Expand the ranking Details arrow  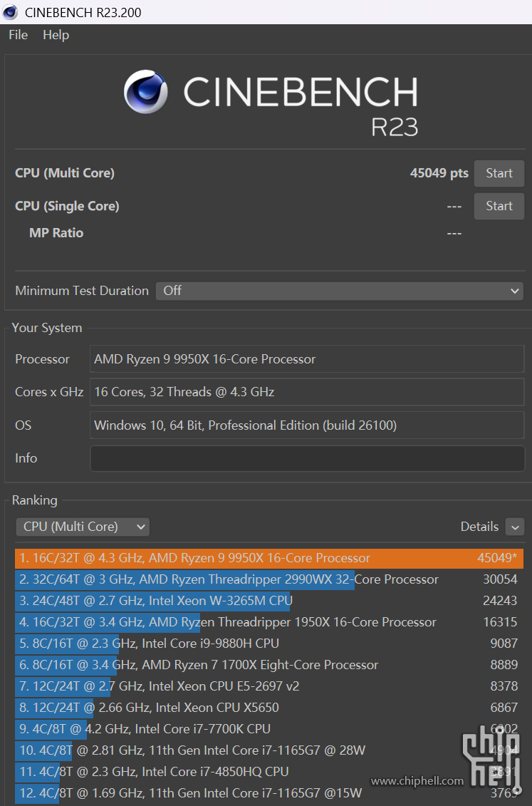point(514,527)
